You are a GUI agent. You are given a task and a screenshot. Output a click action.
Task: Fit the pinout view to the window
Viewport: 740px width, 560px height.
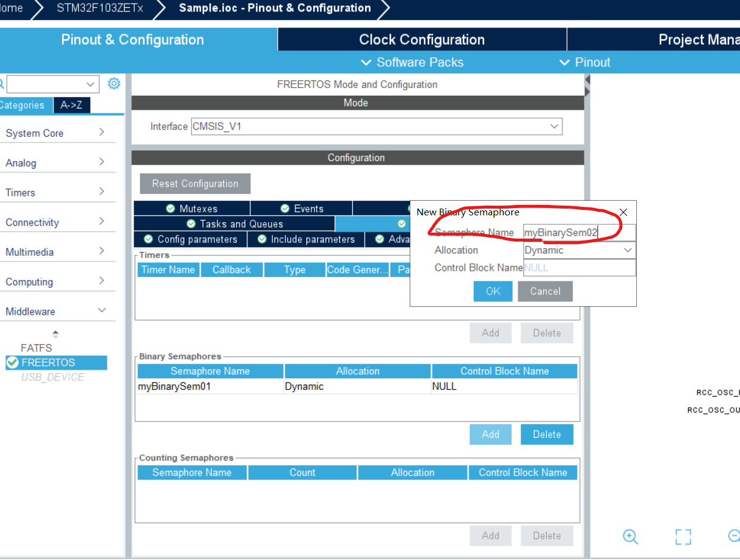(x=683, y=537)
